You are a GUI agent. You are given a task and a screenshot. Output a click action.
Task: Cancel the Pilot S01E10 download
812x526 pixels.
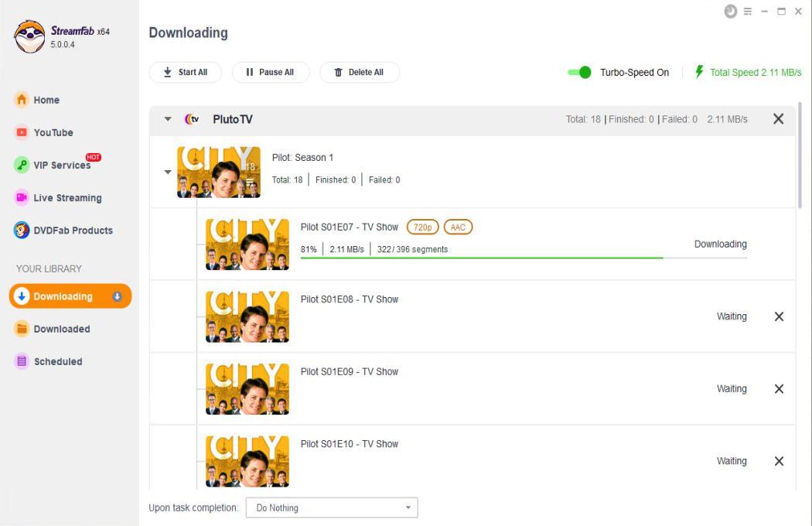(779, 461)
